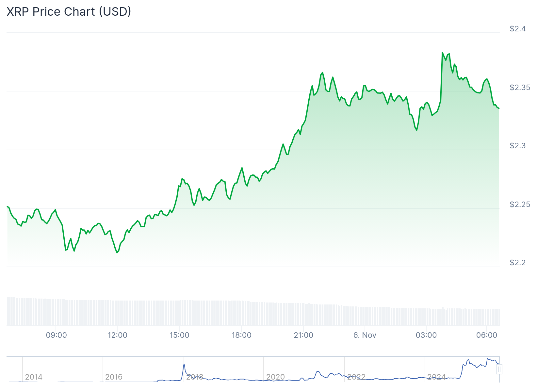
Task: Click the 15:00 time axis label
Action: [x=179, y=335]
